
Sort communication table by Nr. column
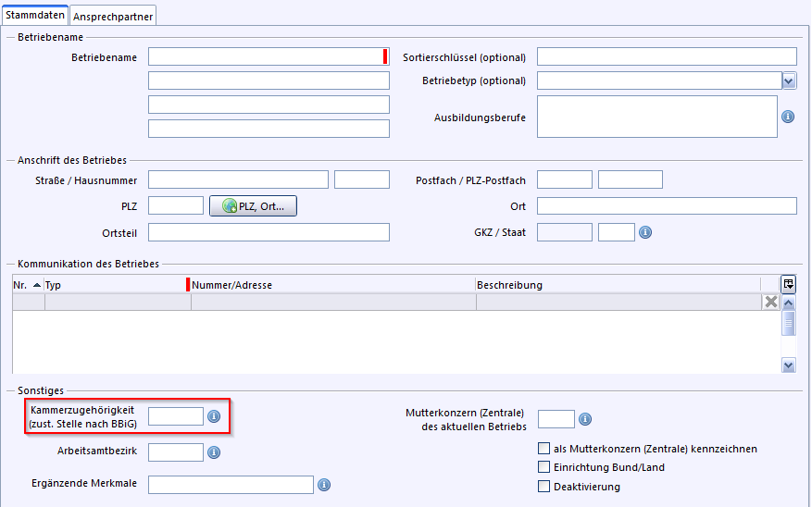[27, 285]
